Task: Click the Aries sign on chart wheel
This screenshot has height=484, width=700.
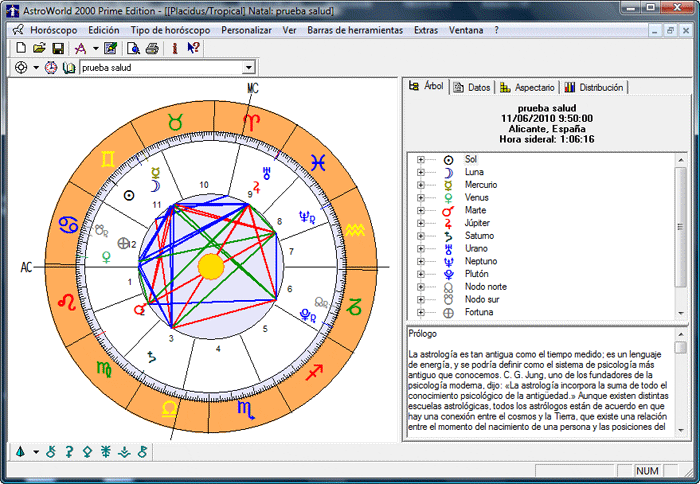Action: click(x=251, y=121)
